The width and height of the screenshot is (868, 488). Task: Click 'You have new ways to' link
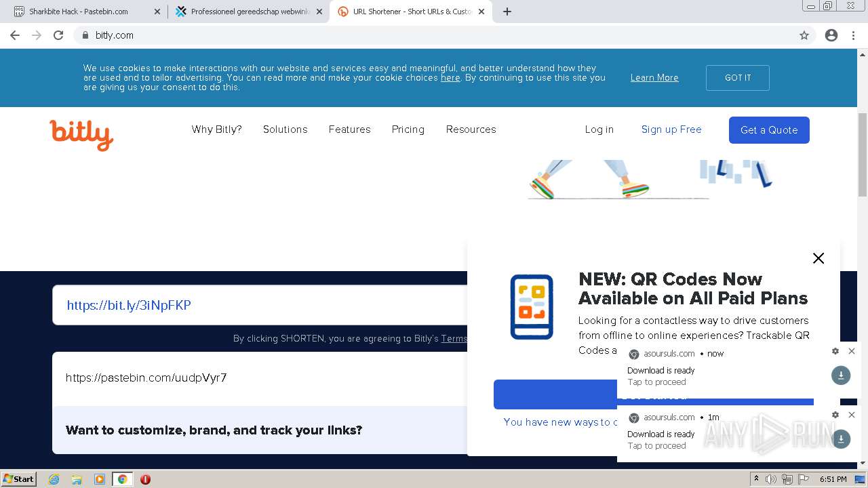pos(560,422)
